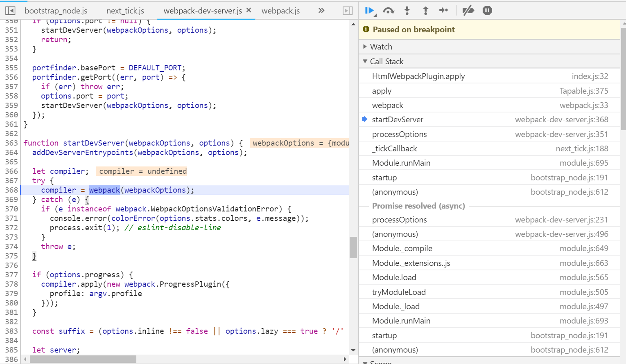The height and width of the screenshot is (364, 626).
Task: Select the Module._extensions..js stack frame
Action: click(490, 263)
